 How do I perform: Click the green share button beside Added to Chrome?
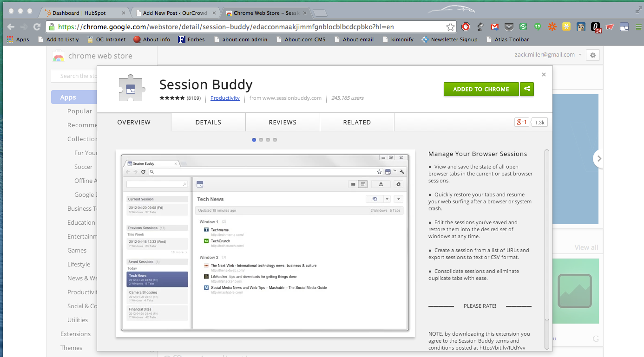(527, 89)
